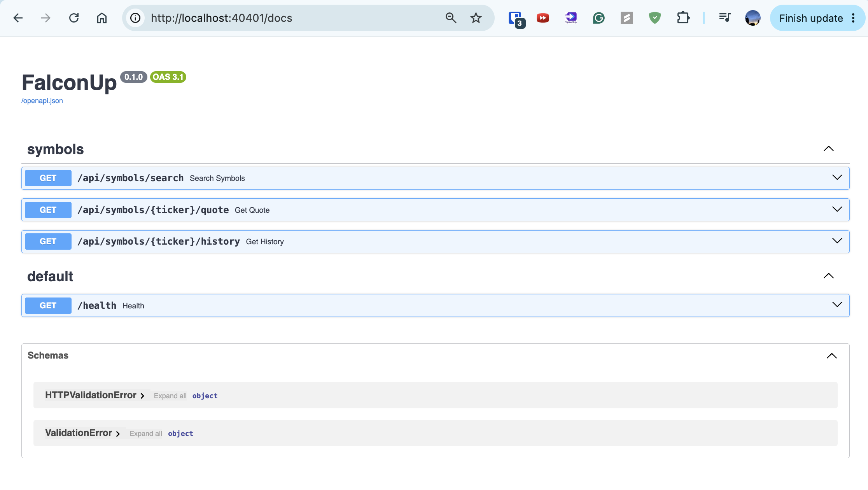
Task: Click the /api/symbols/{ticker}/history path
Action: point(159,241)
